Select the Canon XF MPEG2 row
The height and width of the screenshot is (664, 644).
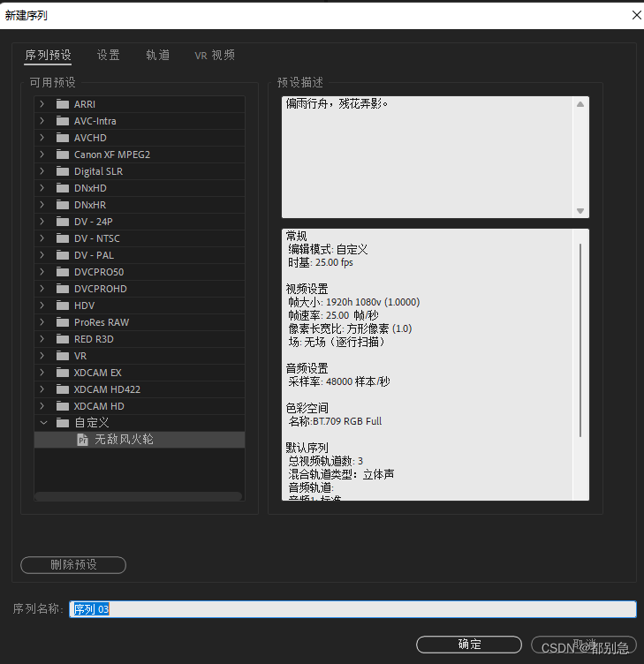[140, 155]
